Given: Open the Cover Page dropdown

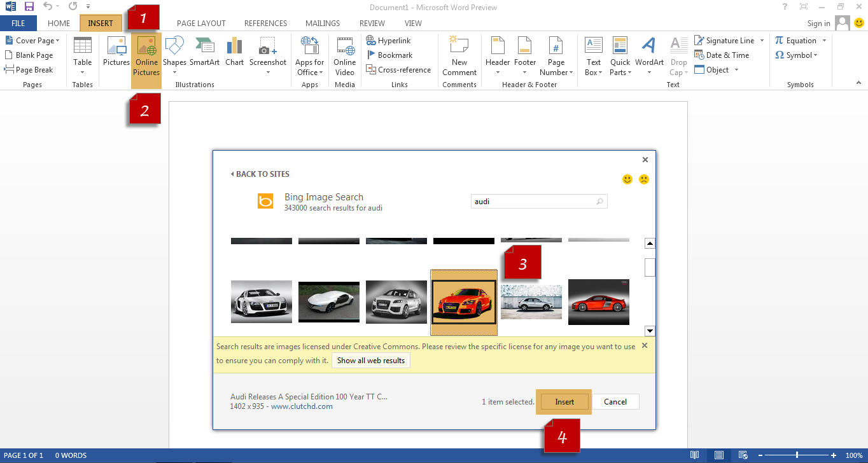Looking at the screenshot, I should pyautogui.click(x=32, y=40).
